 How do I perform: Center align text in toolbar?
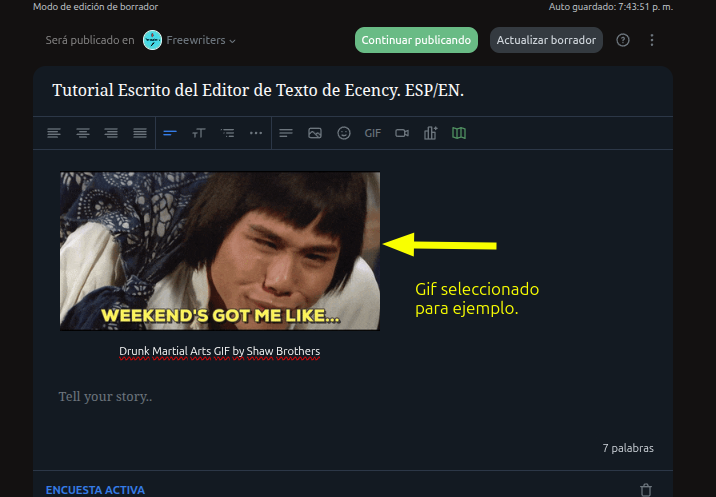pos(83,133)
